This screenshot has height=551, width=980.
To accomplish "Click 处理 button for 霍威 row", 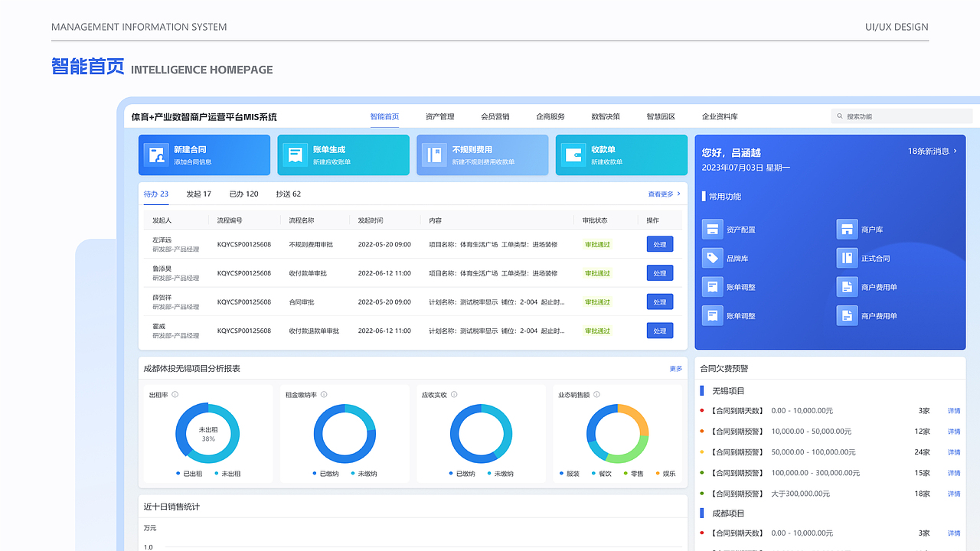I will click(660, 331).
